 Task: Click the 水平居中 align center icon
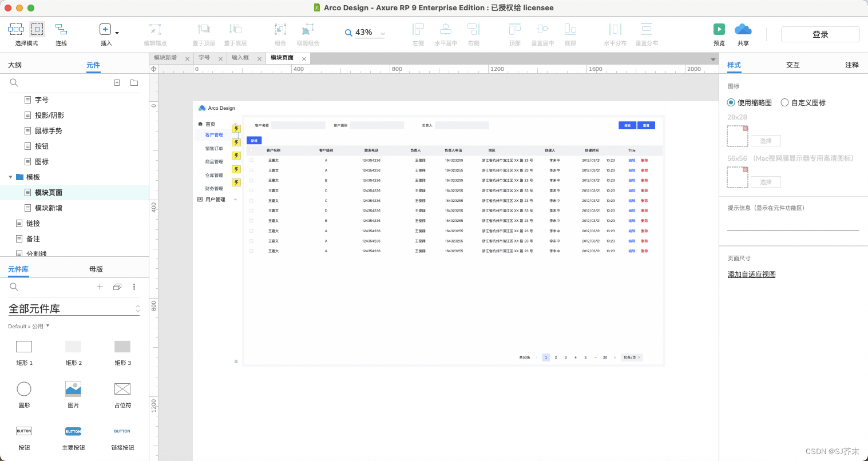[x=446, y=29]
